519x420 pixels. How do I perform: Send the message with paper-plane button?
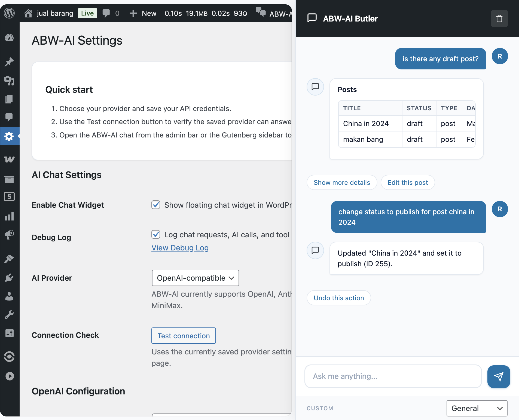click(x=499, y=376)
